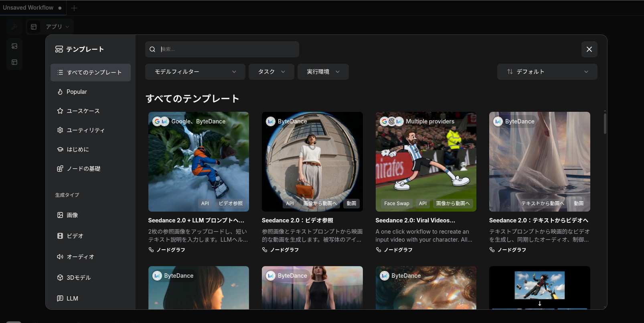The image size is (644, 323).
Task: Click node graph icon under Viral Videos card
Action: pos(379,250)
